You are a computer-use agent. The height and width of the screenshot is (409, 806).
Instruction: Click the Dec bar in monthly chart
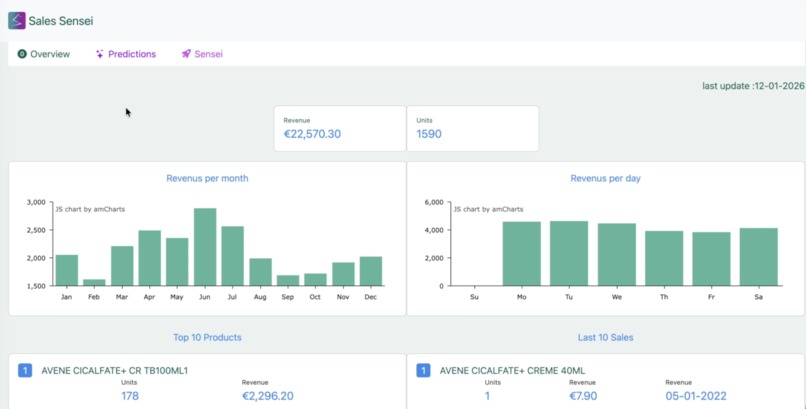tap(371, 271)
